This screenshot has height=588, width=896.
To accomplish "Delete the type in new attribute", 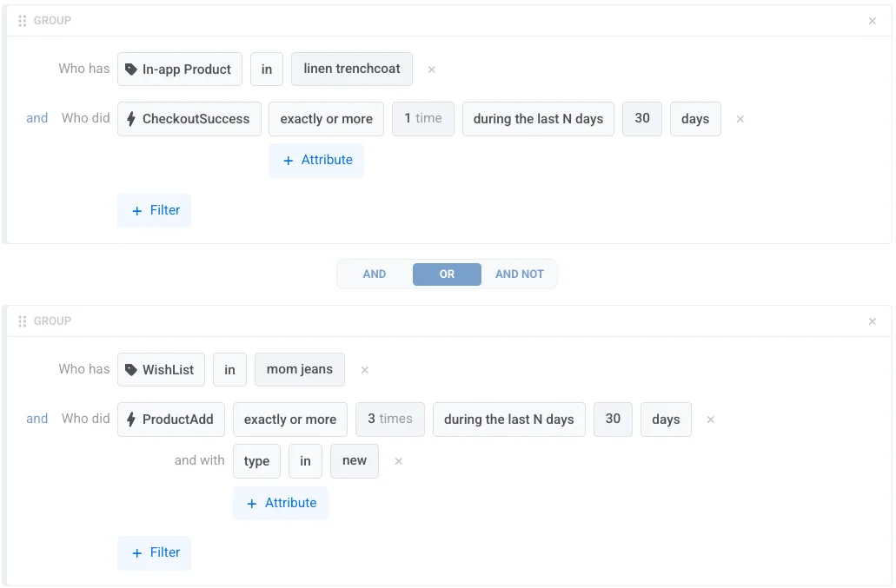I will [399, 461].
